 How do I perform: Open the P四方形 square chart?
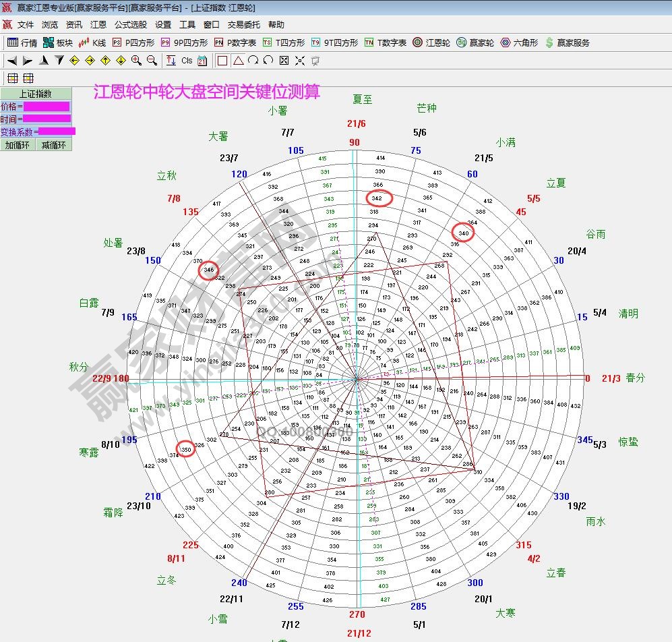pos(133,42)
